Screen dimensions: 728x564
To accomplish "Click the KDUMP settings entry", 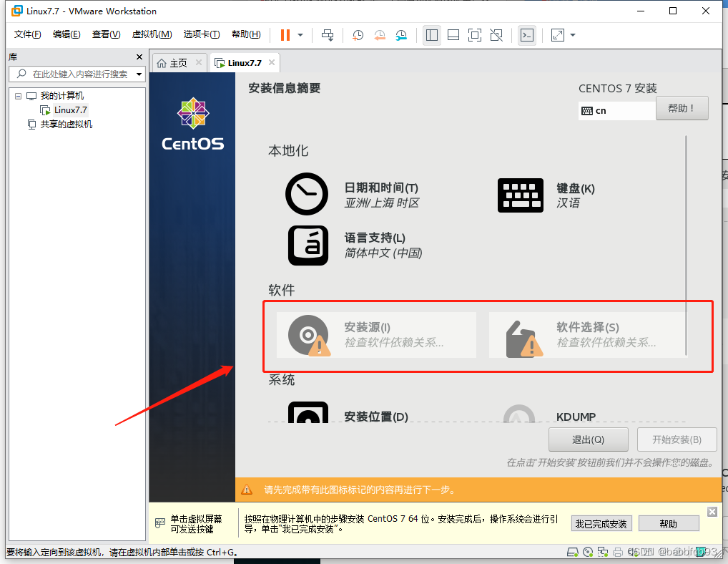I will coord(576,417).
